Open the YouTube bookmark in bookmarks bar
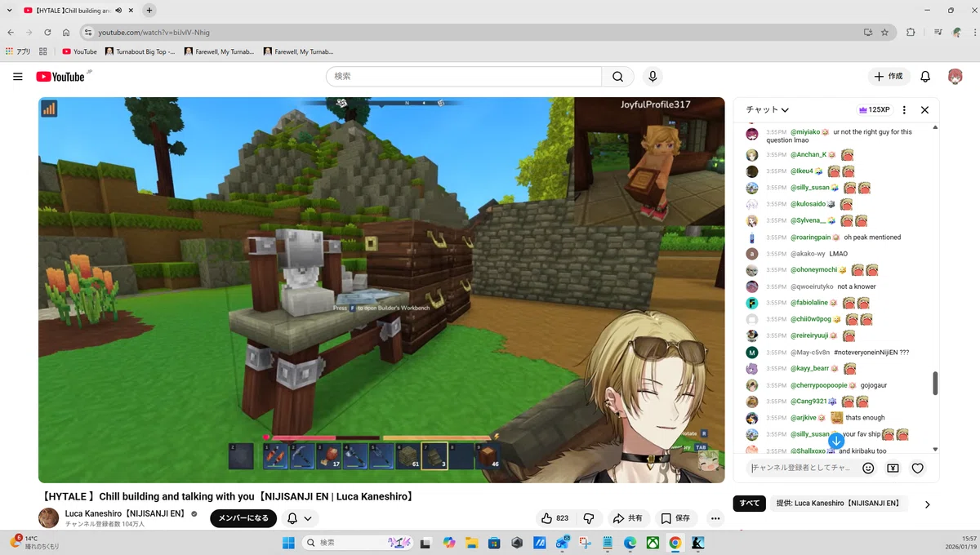Image resolution: width=980 pixels, height=555 pixels. point(79,51)
